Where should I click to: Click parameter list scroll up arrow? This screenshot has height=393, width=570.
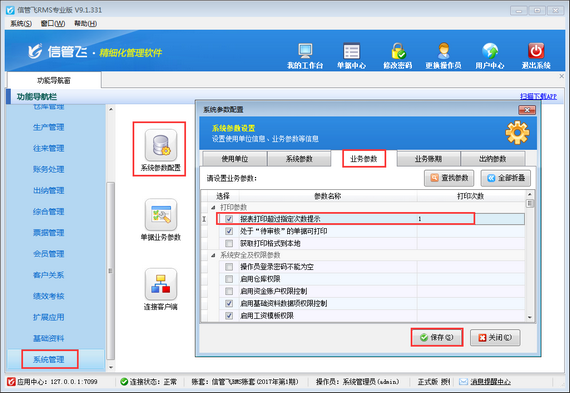[530, 195]
